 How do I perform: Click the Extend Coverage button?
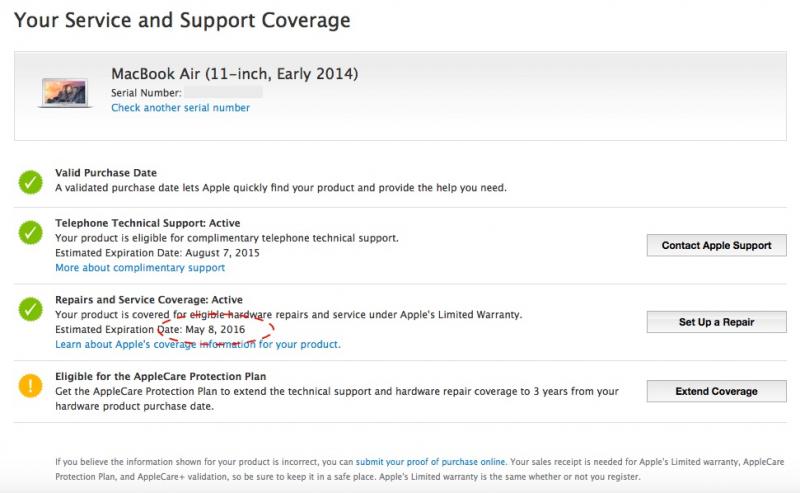[716, 391]
